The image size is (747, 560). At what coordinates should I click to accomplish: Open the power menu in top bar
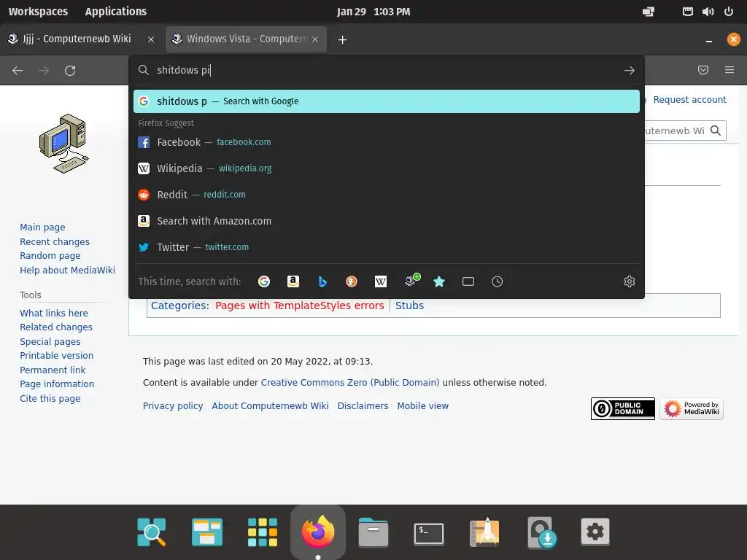[729, 12]
